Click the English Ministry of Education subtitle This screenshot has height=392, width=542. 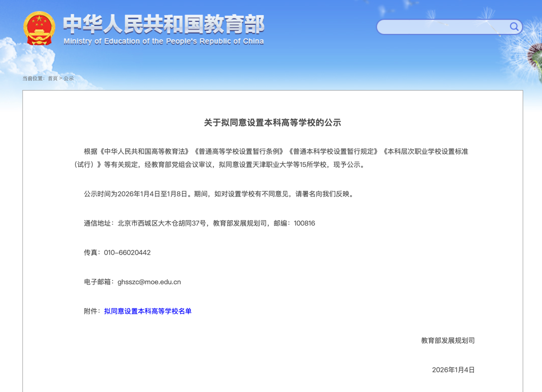[164, 42]
